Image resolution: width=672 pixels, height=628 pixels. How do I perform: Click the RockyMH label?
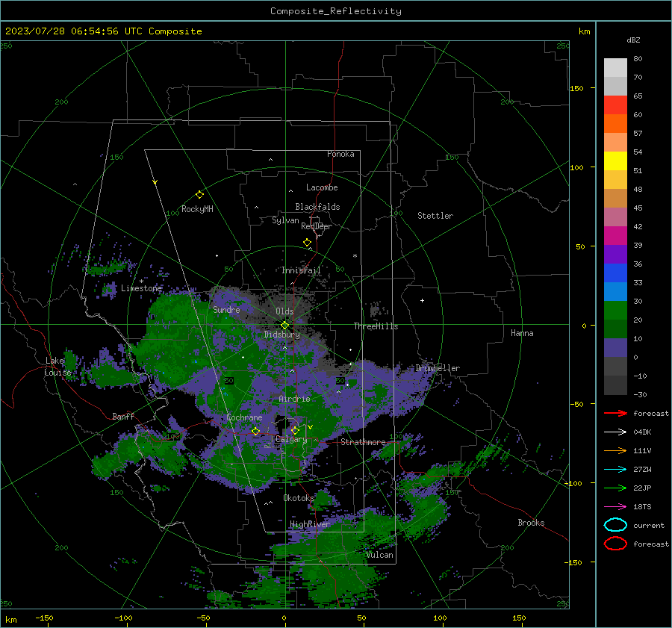pos(197,209)
